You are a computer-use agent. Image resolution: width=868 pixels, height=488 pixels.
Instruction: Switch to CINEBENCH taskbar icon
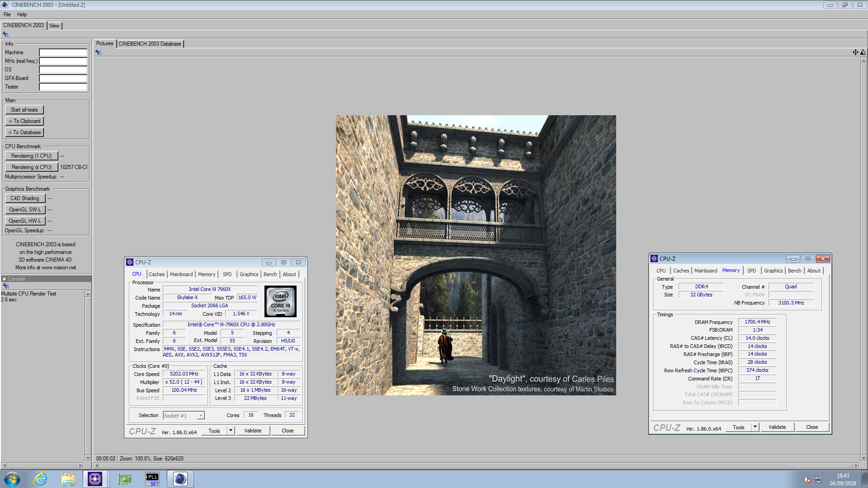pos(180,479)
